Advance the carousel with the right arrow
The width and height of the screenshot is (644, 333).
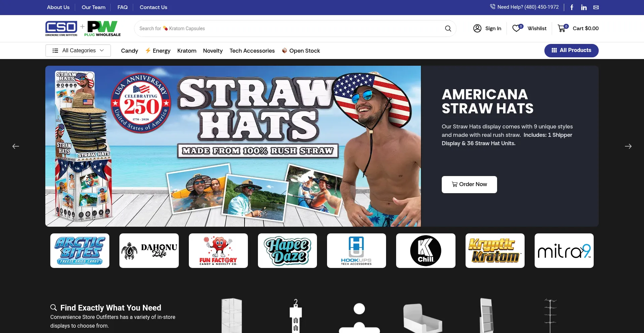point(629,146)
